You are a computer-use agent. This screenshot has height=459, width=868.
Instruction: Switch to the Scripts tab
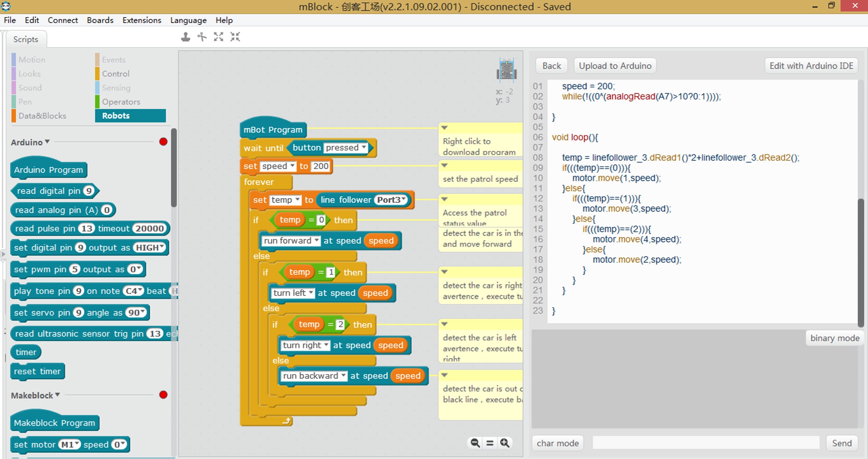[x=26, y=39]
